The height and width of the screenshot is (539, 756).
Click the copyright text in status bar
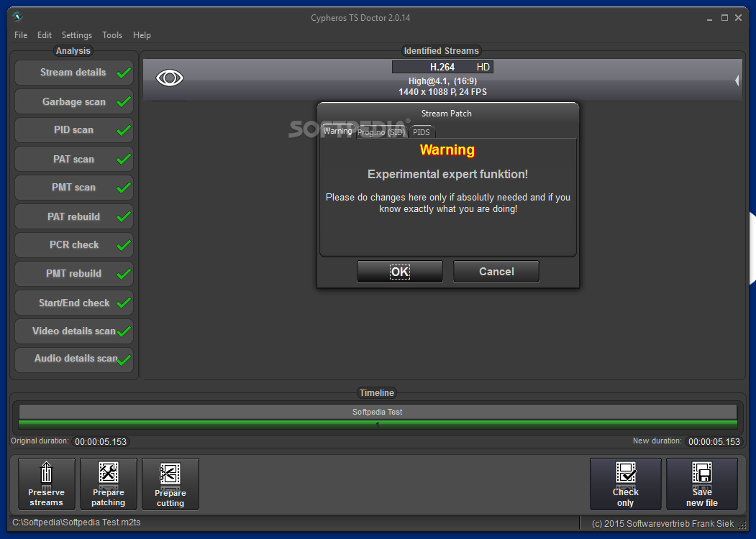[663, 524]
